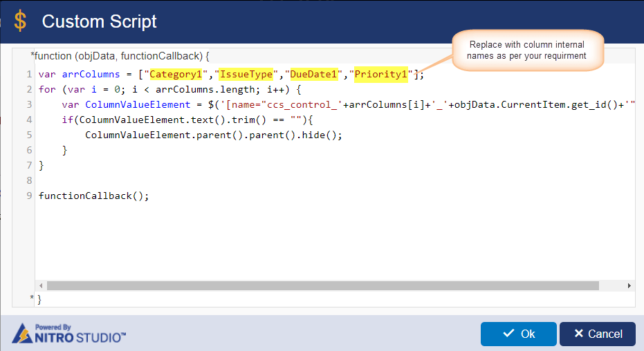Viewport: 644px width, 351px height.
Task: Click the highlighted DueDate1 column name
Action: tap(314, 74)
